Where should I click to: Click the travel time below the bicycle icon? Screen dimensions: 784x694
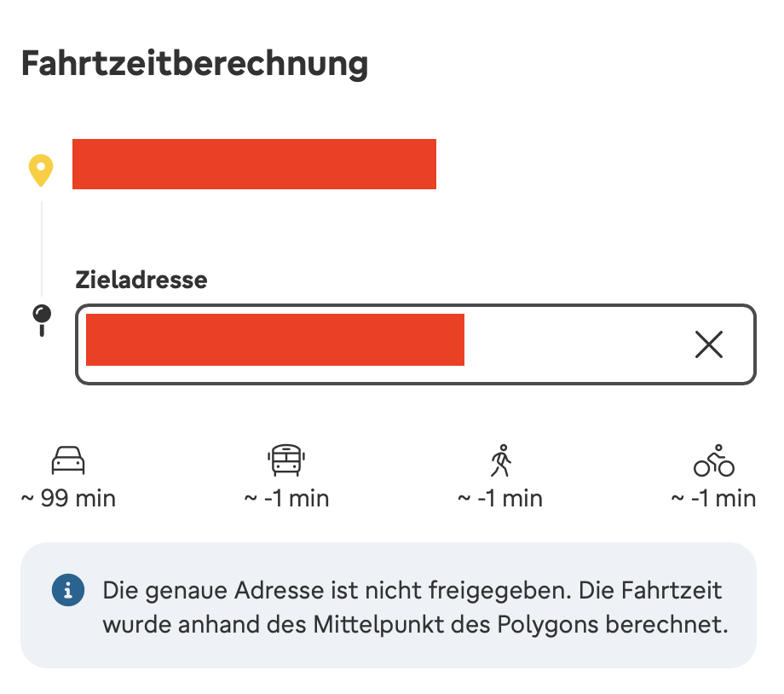(x=713, y=499)
